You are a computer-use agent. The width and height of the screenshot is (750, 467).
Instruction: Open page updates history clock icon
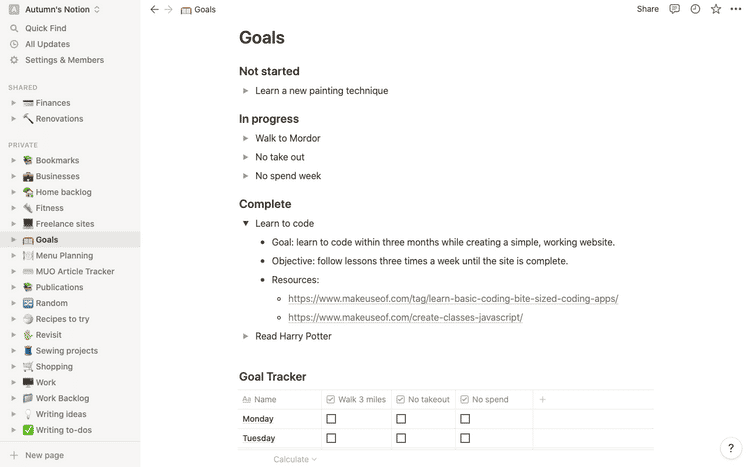click(x=695, y=9)
